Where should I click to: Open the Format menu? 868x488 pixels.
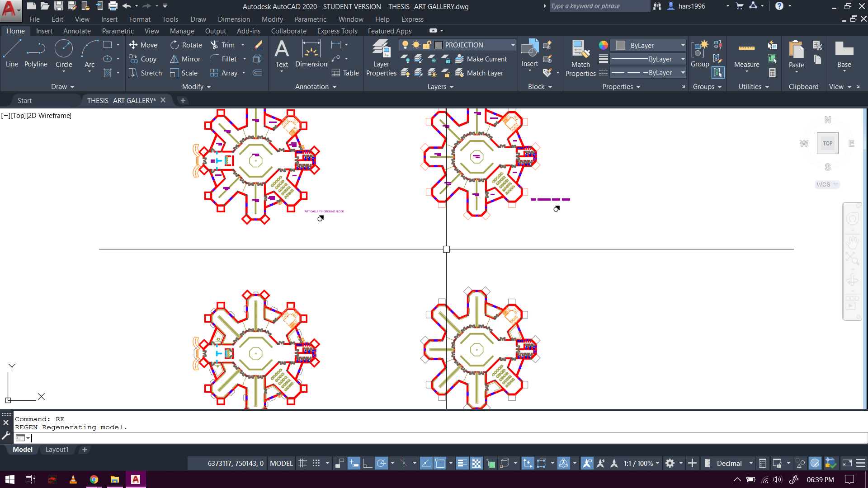(140, 19)
